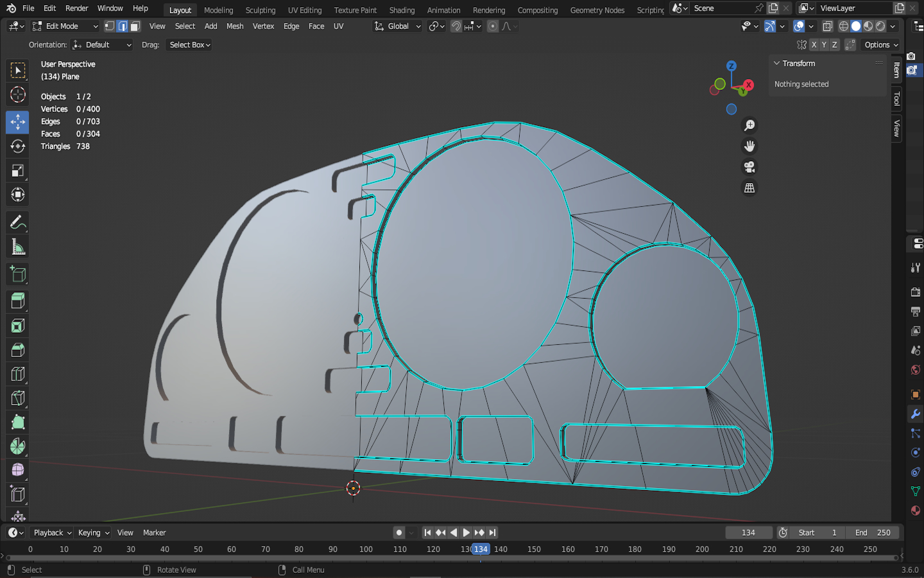Open the World properties tab
The width and height of the screenshot is (924, 578).
916,369
